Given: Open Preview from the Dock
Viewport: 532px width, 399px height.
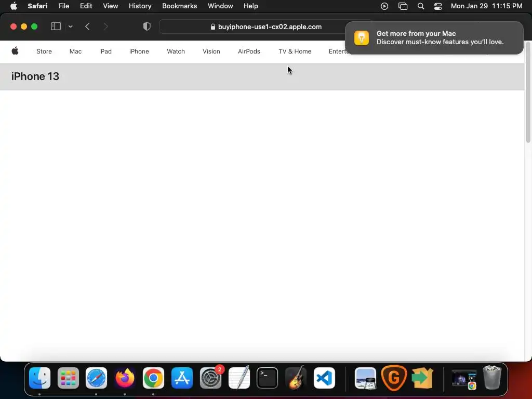Looking at the screenshot, I should 365,378.
